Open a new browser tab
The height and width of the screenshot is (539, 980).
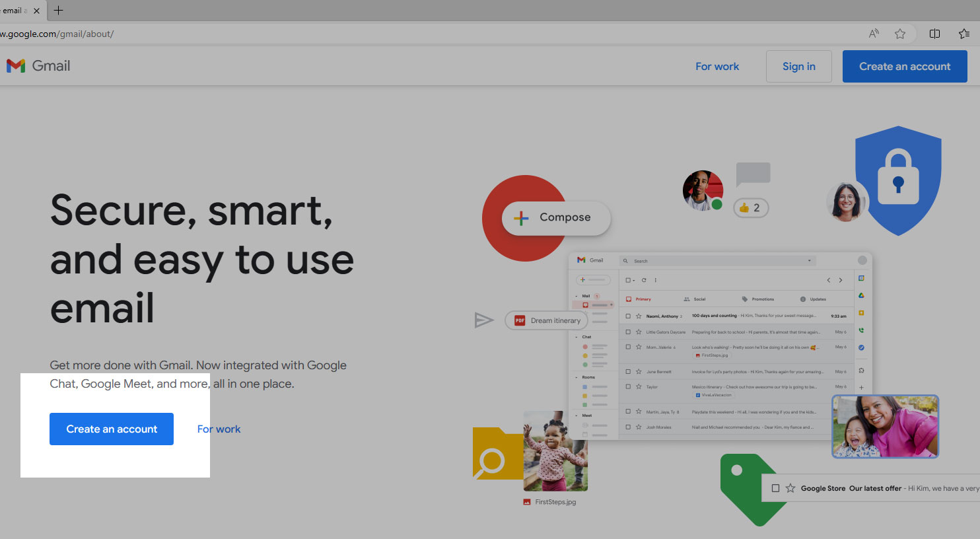(58, 11)
